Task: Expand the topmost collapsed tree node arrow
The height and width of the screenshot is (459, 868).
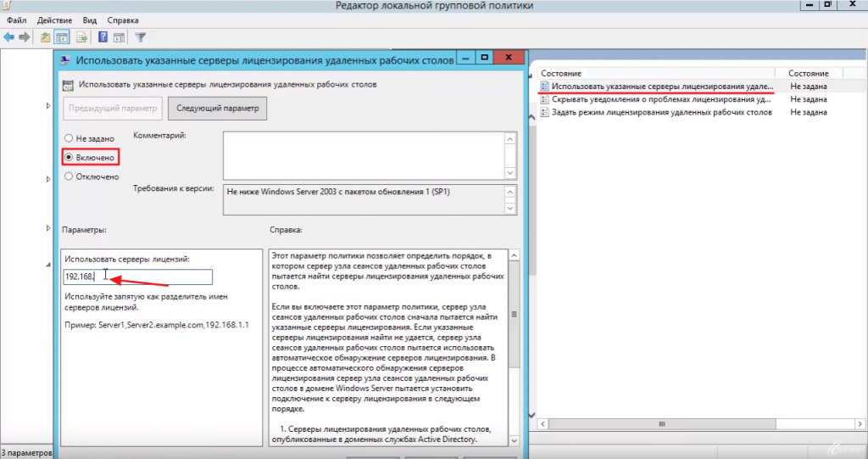Action: click(48, 105)
